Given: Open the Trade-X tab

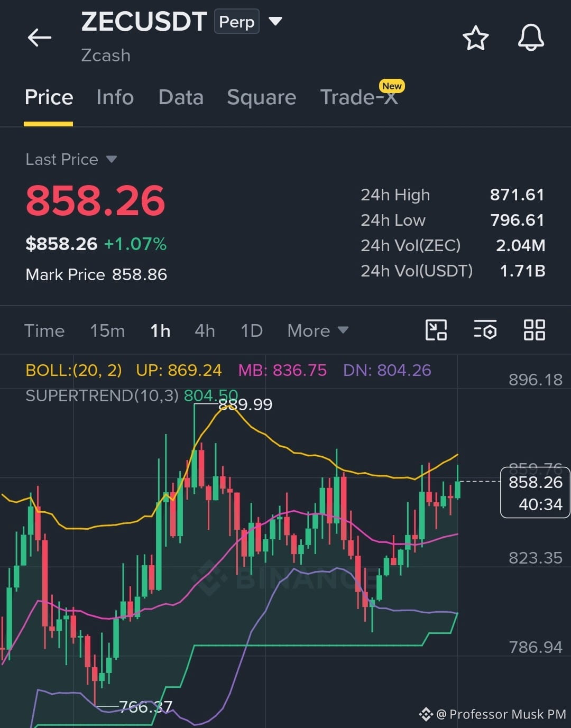Looking at the screenshot, I should pos(359,97).
